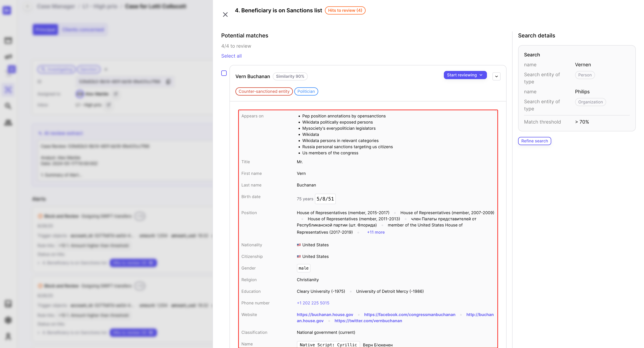Open the buchanan.house.gov website link

coord(325,314)
